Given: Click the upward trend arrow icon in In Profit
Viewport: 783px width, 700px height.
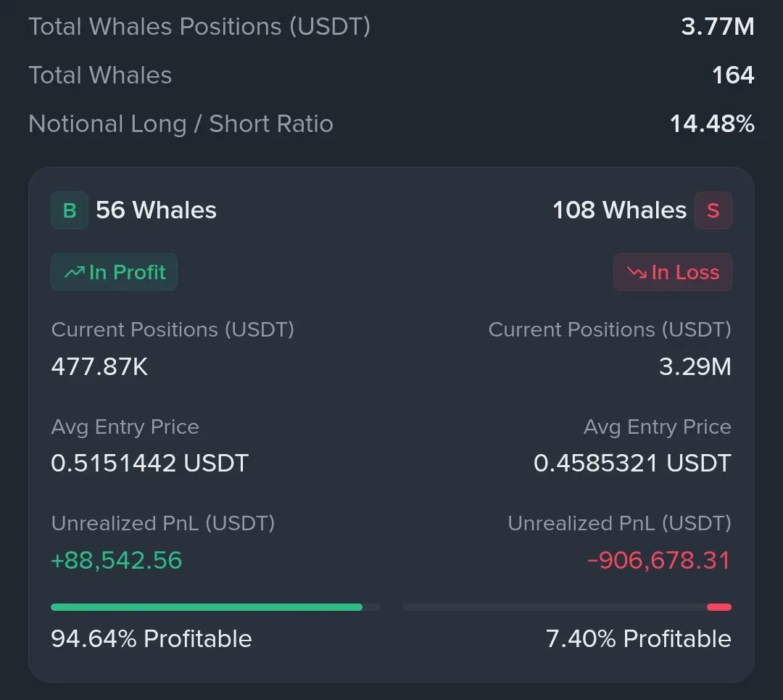Looking at the screenshot, I should point(75,272).
